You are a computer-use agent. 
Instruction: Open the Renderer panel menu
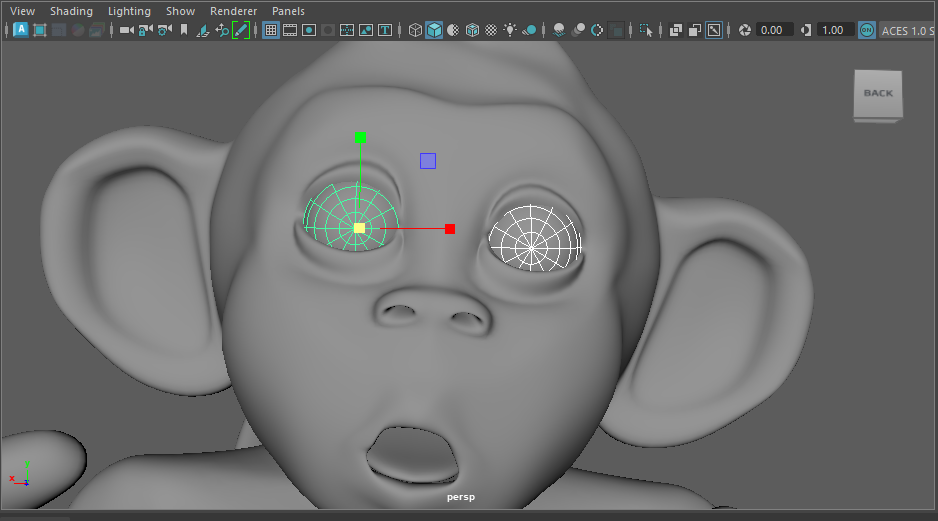coord(233,11)
